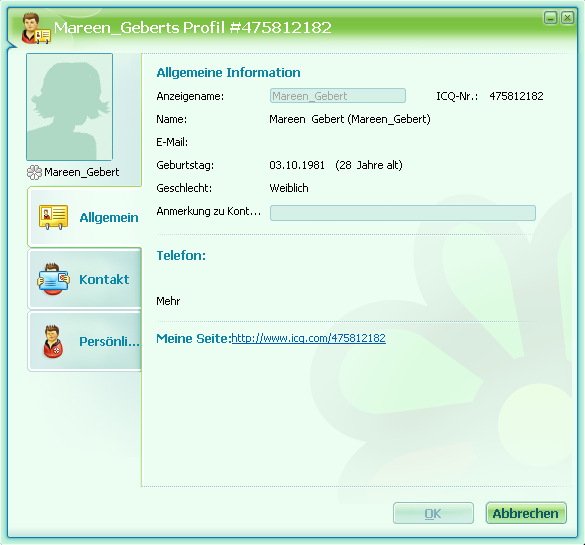The height and width of the screenshot is (545, 585).
Task: Click the Mareen_Gebert name under the avatar
Action: (x=82, y=172)
